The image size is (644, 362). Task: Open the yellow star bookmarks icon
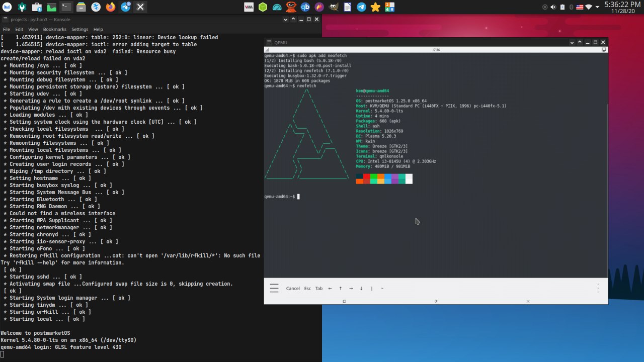(x=375, y=7)
